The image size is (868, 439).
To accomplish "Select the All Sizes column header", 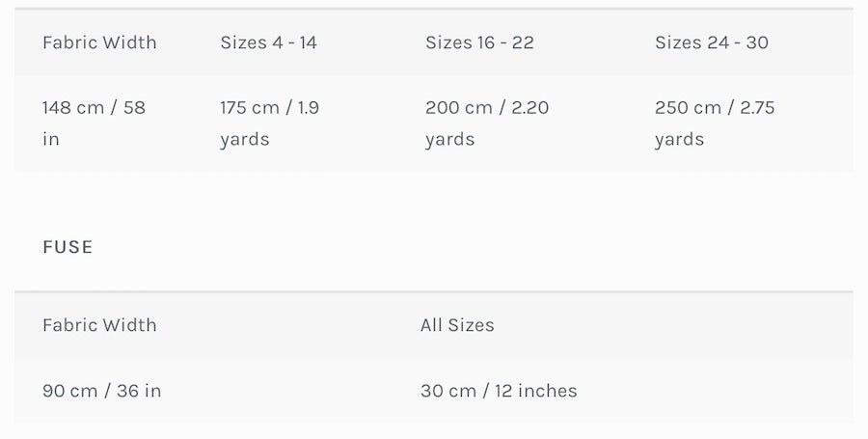I will point(457,325).
